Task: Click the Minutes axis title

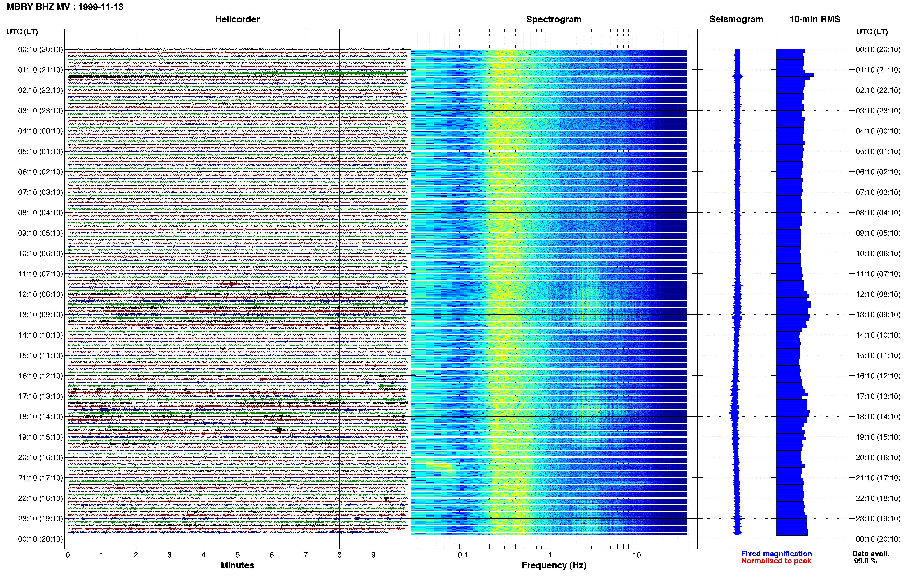Action: (237, 565)
